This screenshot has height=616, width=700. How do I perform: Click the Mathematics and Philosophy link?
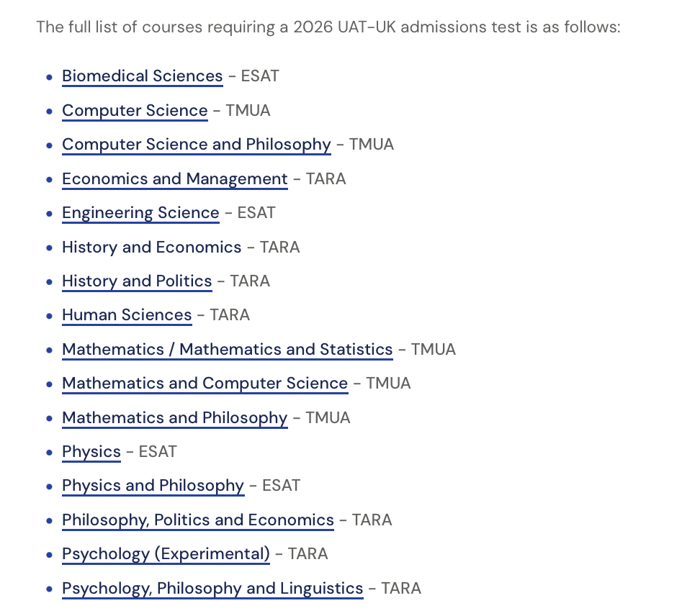[x=175, y=417]
